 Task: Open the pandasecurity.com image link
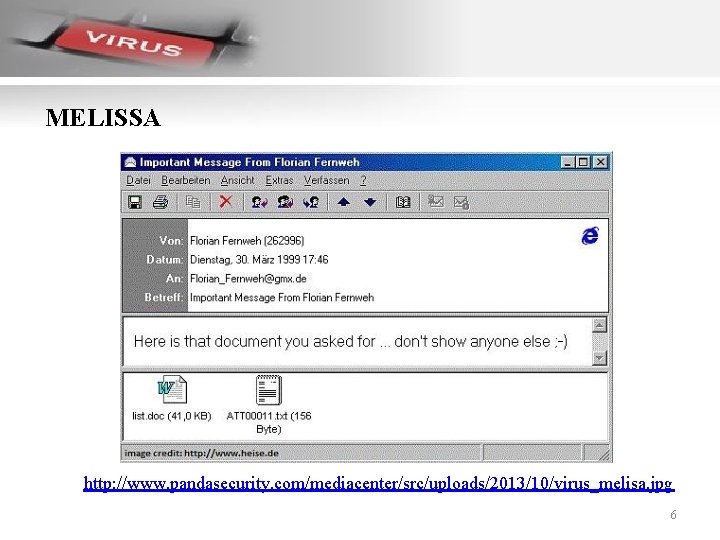pyautogui.click(x=379, y=484)
